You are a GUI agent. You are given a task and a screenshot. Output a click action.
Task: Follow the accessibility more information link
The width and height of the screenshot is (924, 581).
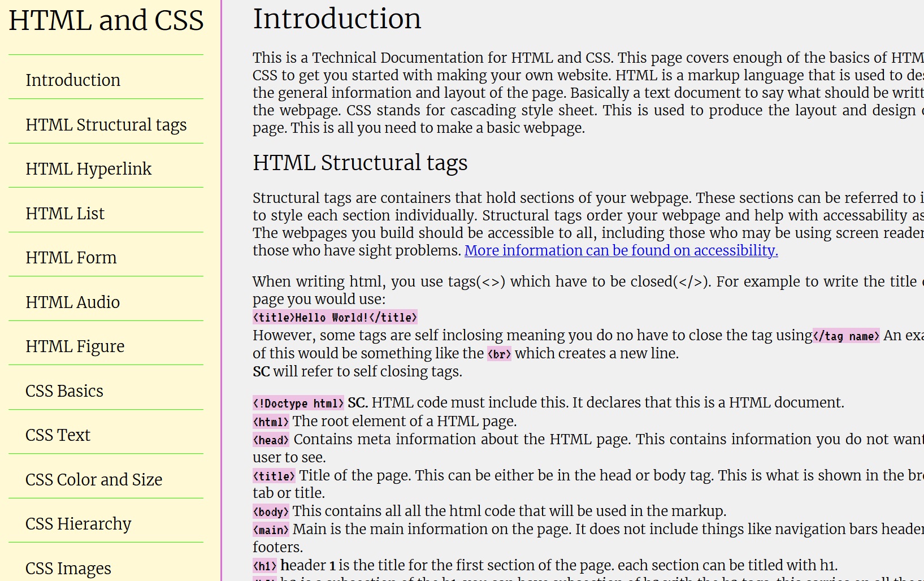[x=621, y=250]
